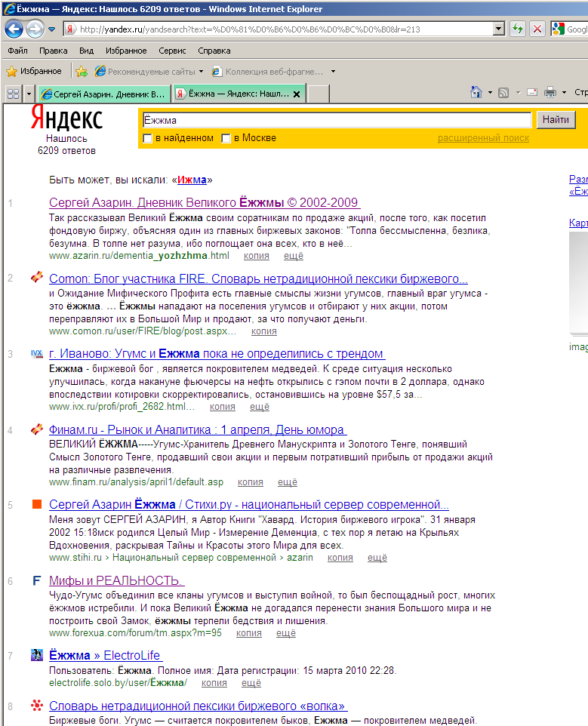
Task: Click ещё link under ivx.ru result
Action: 260,407
